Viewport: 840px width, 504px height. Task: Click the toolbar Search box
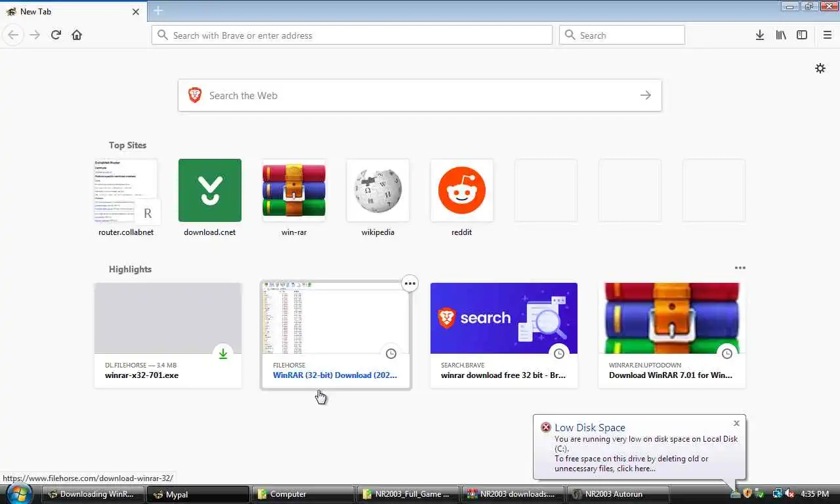point(622,35)
